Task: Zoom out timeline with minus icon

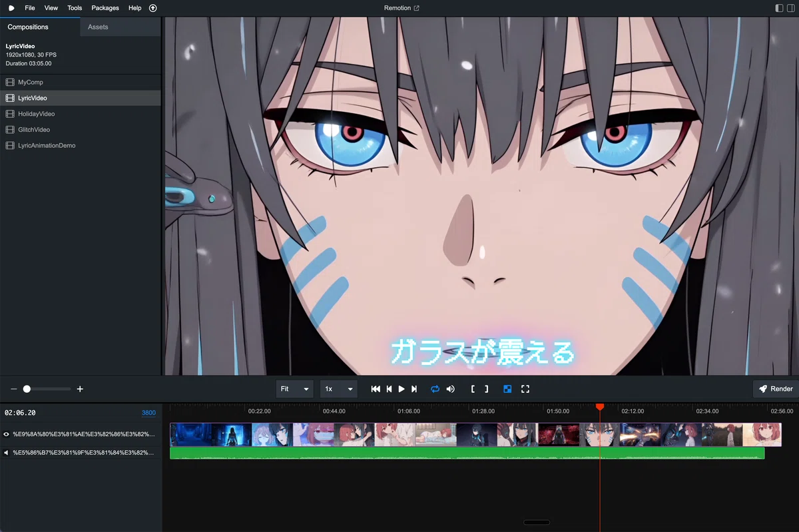Action: click(13, 389)
